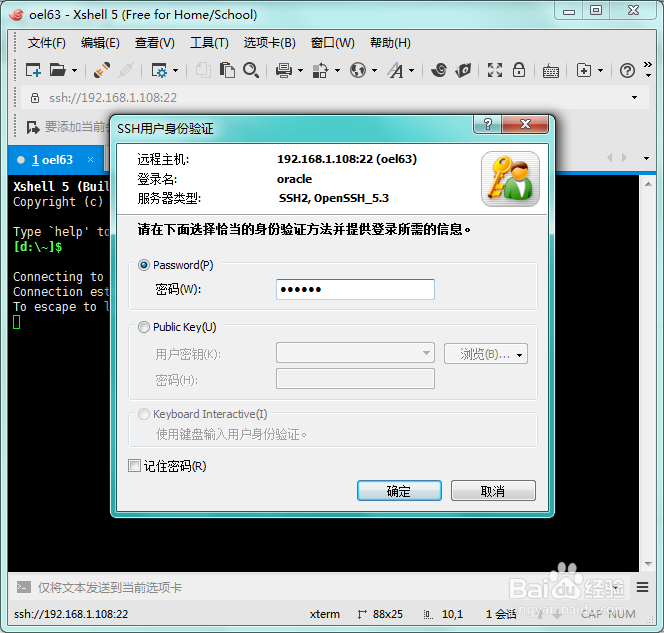
Task: Open Help with the question mark toolbar icon
Action: point(627,70)
